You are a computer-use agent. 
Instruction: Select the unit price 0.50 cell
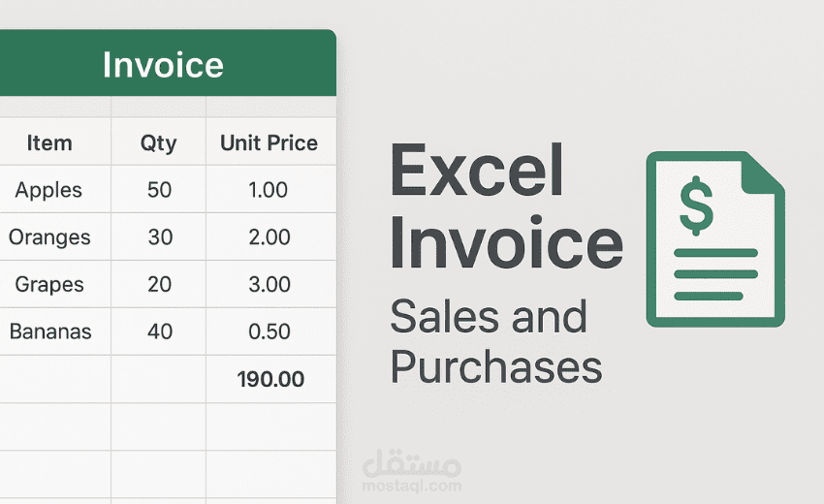tap(270, 331)
